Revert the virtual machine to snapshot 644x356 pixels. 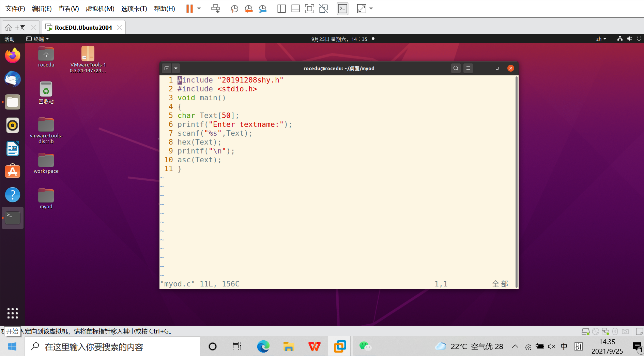click(249, 9)
